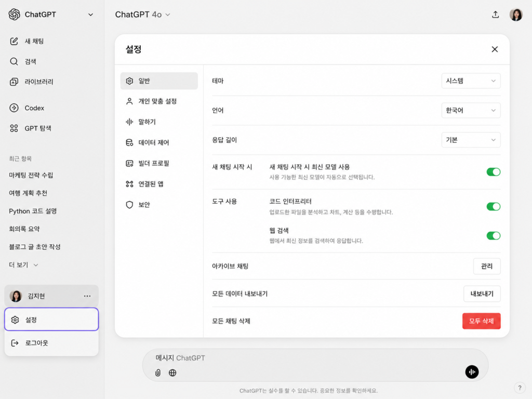532x399 pixels.
Task: Toggle 웹 검색 switch
Action: (x=494, y=236)
